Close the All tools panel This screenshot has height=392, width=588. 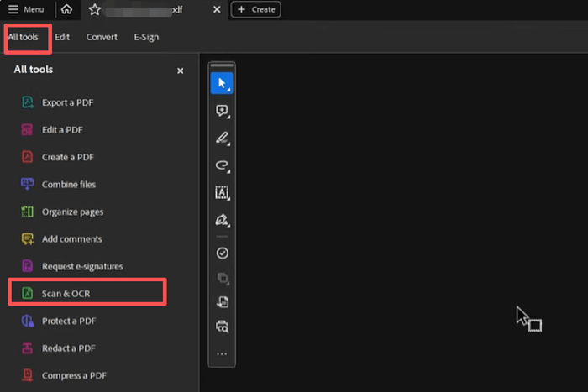(x=181, y=71)
